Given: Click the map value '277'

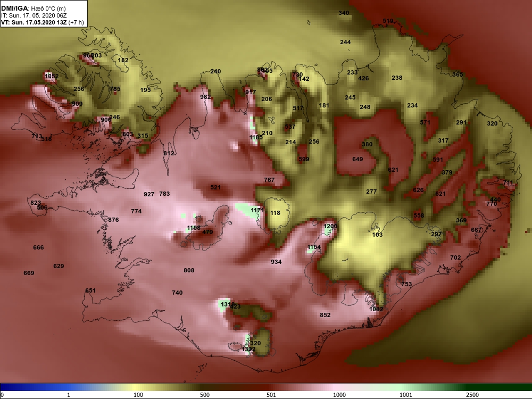Looking at the screenshot, I should click(371, 192).
